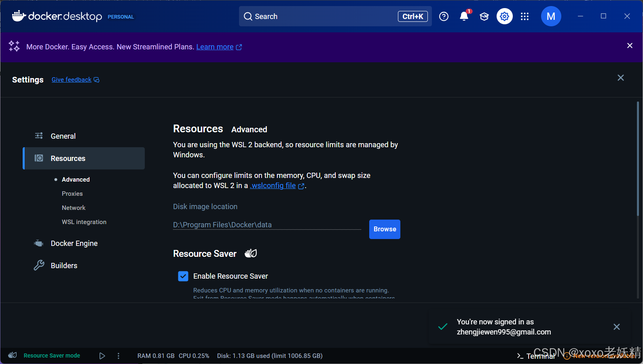The width and height of the screenshot is (643, 364).
Task: Open the Builders settings section
Action: click(x=84, y=266)
